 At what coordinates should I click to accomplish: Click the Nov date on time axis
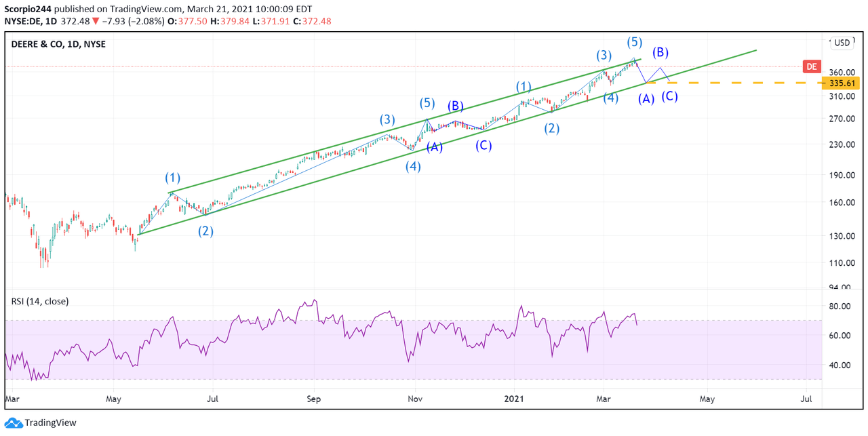coord(414,399)
